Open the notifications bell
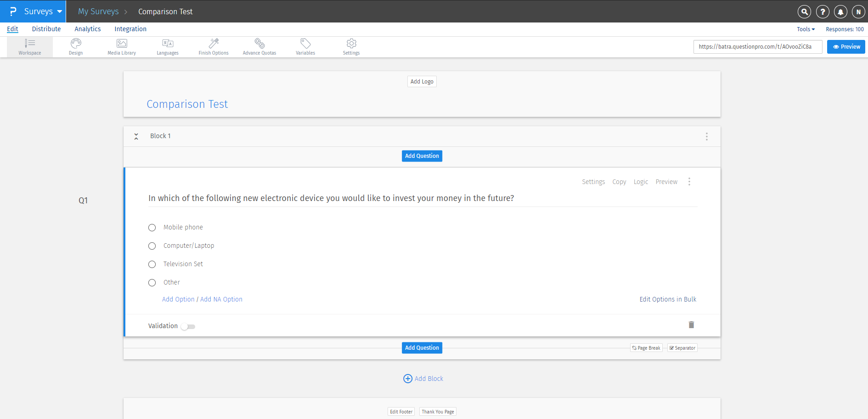This screenshot has width=868, height=419. click(x=840, y=11)
